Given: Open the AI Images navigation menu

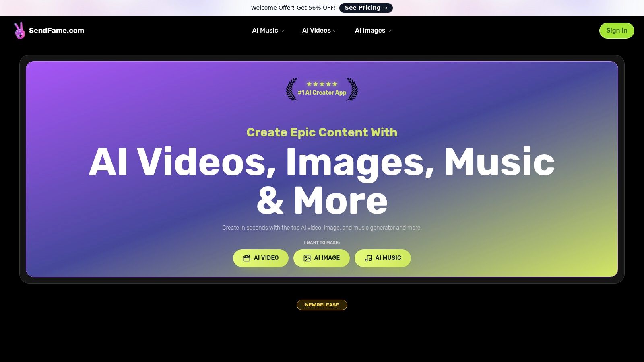Looking at the screenshot, I should click(x=370, y=30).
